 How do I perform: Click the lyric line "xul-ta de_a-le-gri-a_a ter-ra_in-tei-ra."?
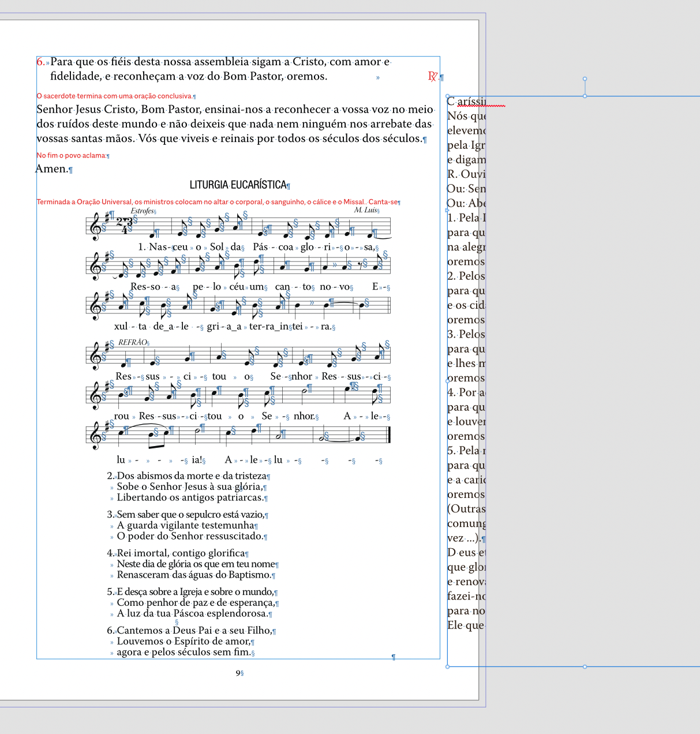tap(223, 326)
